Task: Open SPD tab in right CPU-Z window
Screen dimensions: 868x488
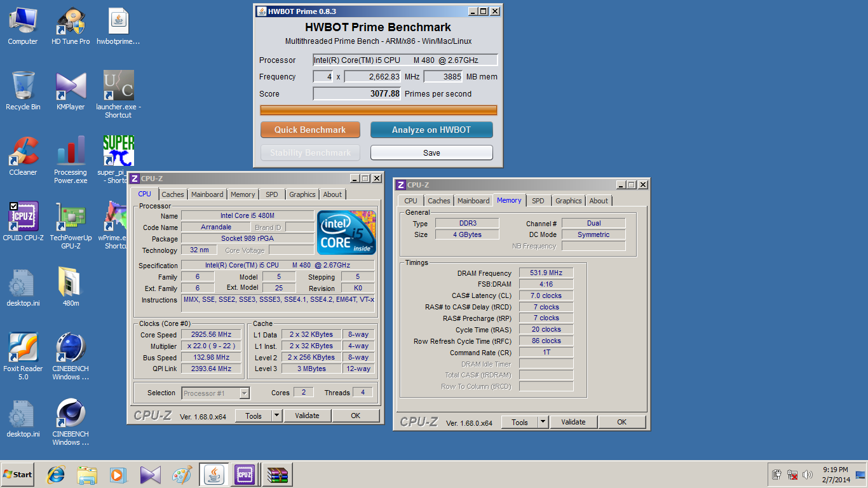Action: pyautogui.click(x=538, y=201)
